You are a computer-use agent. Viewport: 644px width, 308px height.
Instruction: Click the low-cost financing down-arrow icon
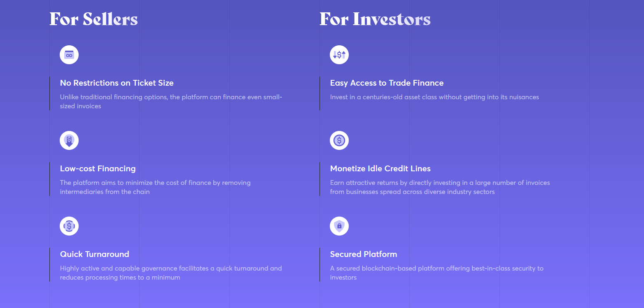(69, 140)
